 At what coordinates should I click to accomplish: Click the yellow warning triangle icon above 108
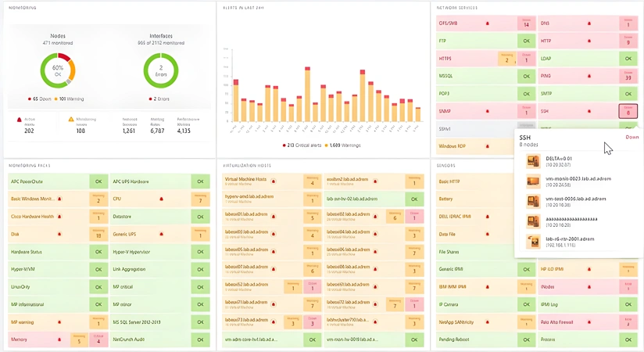pyautogui.click(x=71, y=119)
